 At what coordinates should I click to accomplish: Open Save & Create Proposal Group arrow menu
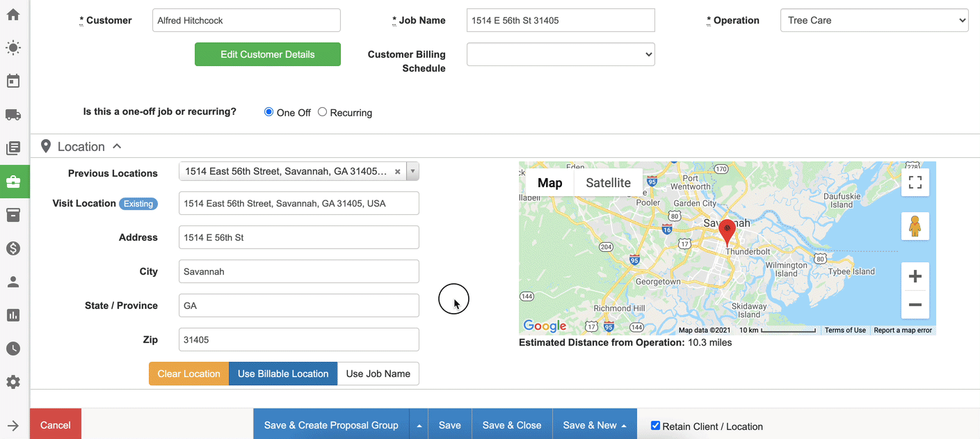(x=419, y=425)
